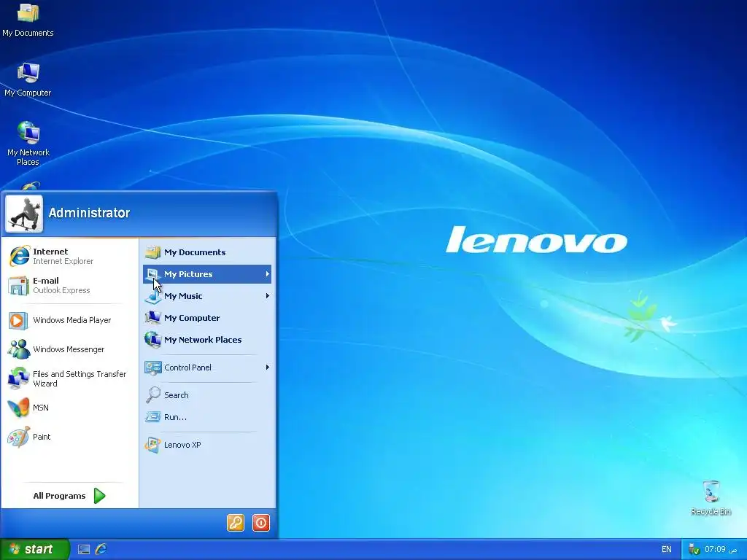Click the Administrator user name text
This screenshot has height=560, width=747.
(89, 213)
